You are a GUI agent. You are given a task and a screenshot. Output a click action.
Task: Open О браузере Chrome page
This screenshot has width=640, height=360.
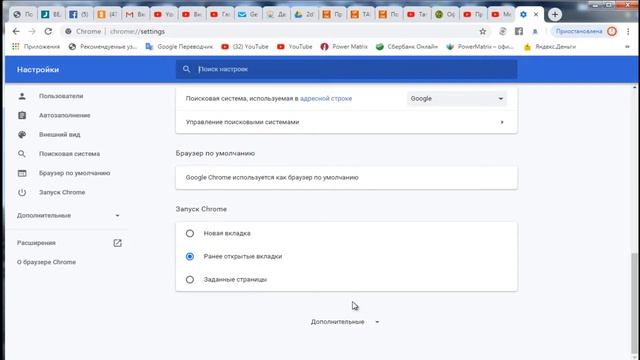46,262
